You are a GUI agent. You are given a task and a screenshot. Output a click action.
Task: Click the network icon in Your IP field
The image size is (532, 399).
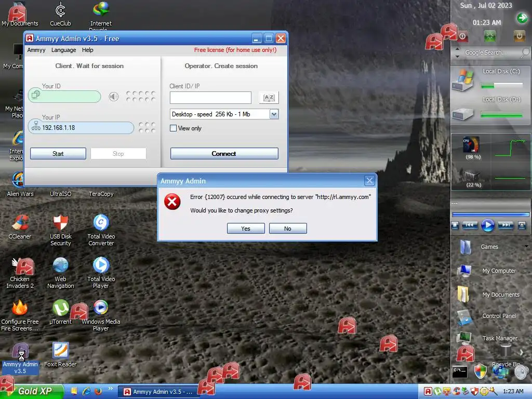coord(36,126)
